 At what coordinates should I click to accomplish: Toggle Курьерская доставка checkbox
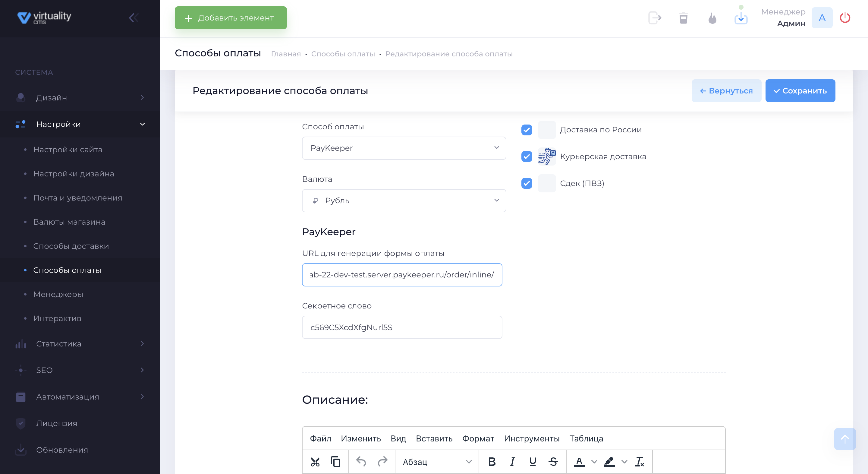tap(527, 156)
